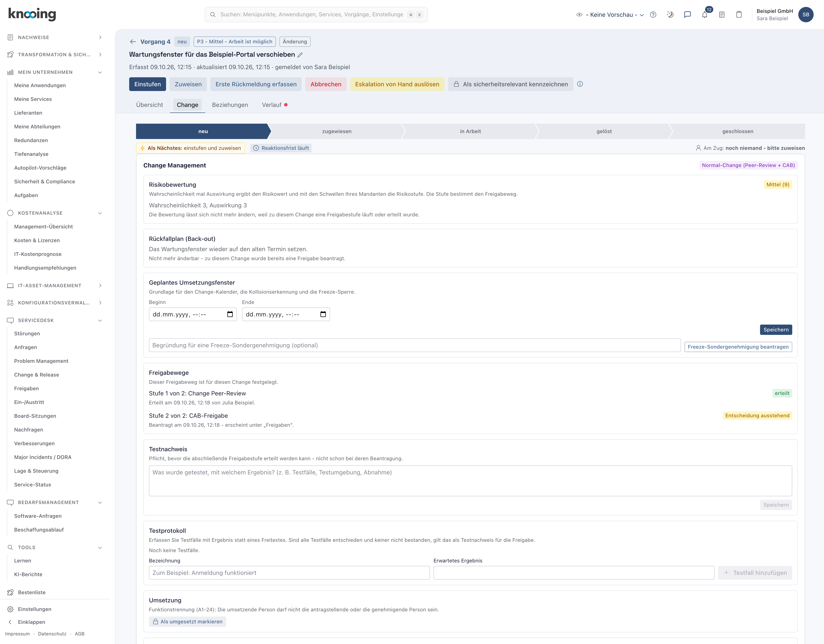Focus the Testfall Bezeichnung field
This screenshot has width=824, height=644.
tap(289, 573)
